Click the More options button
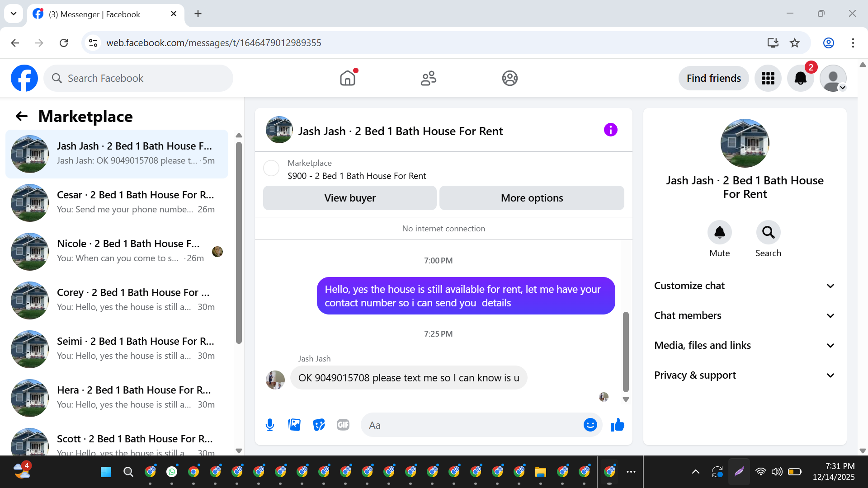This screenshot has height=488, width=868. pos(532,198)
